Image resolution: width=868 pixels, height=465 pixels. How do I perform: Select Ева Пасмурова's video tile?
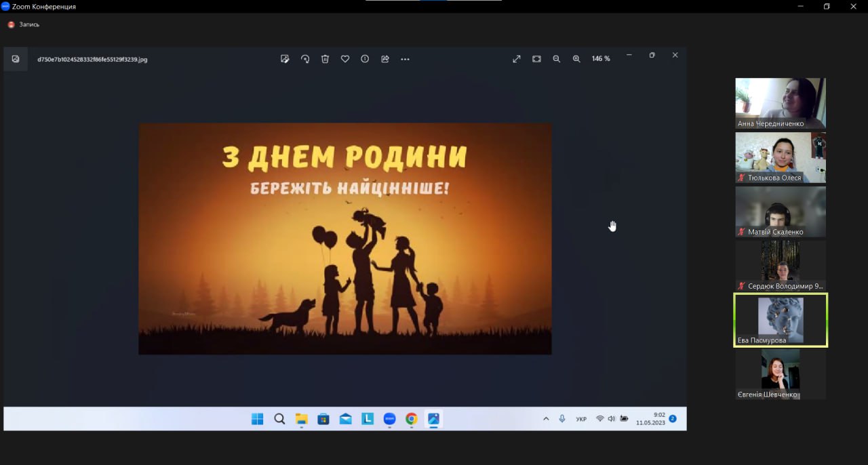coord(781,320)
